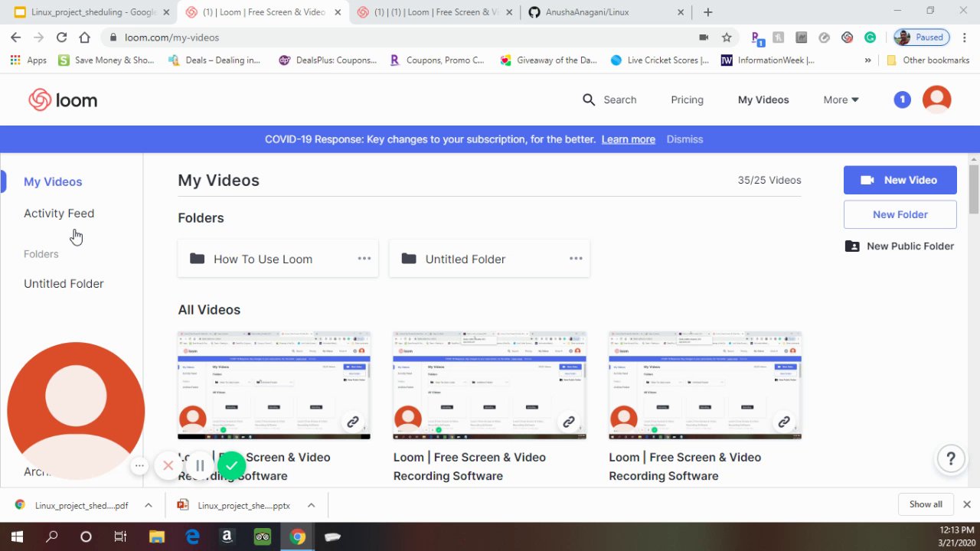Finish recording with the green checkmark

231,465
